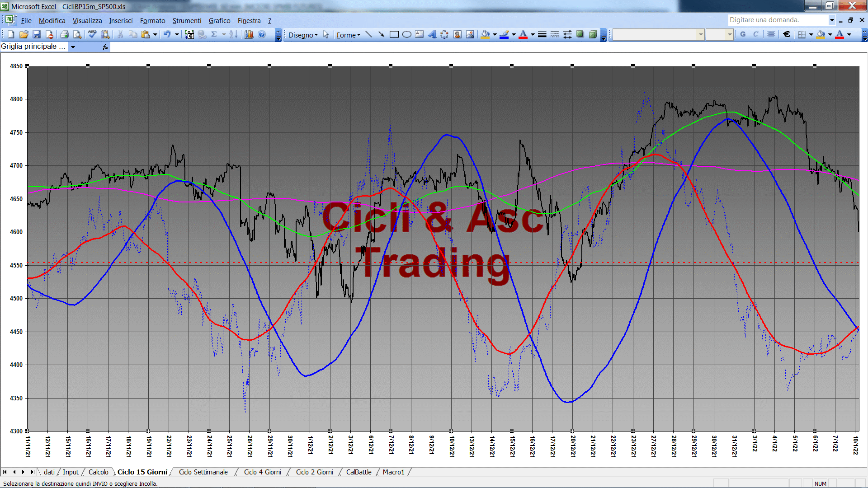Open the Modifica menu
This screenshot has height=488, width=868.
pos(52,21)
